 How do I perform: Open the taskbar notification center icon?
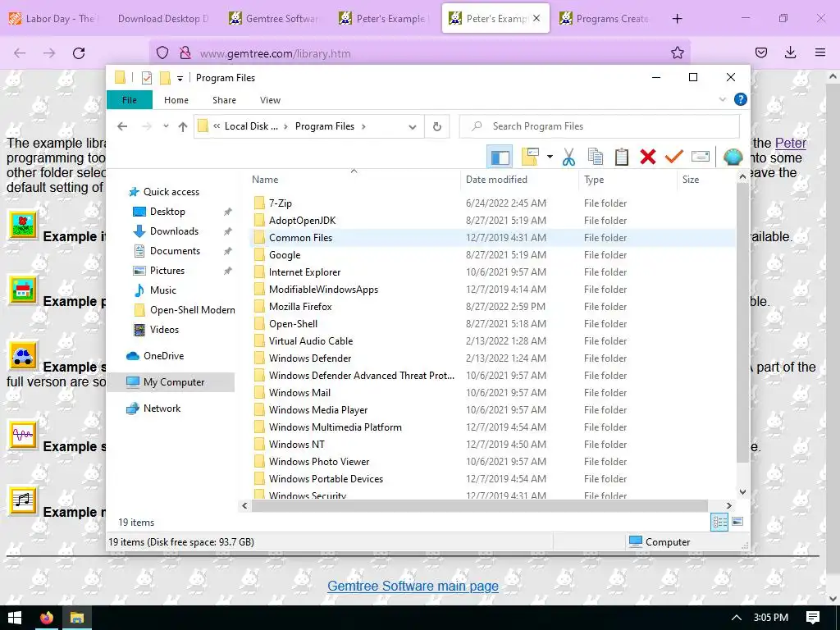click(x=813, y=618)
